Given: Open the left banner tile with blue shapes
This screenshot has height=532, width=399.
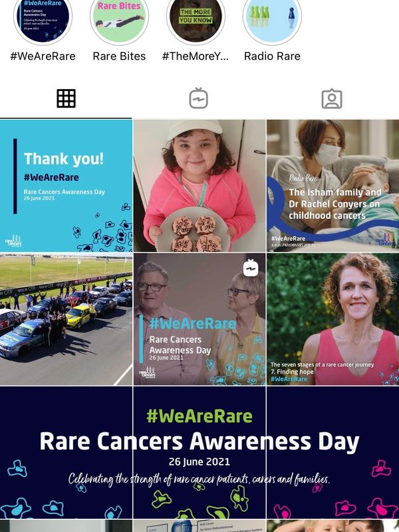Looking at the screenshot, I should [66, 452].
